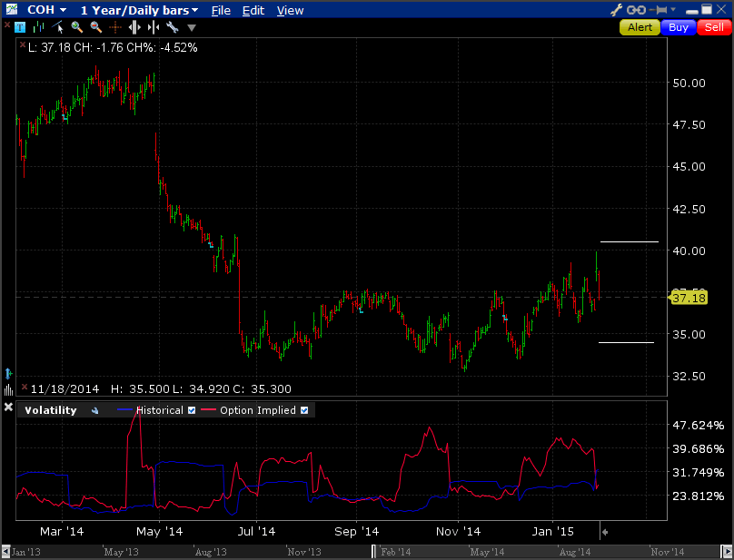Click the Nov '13 label on bottom timeline

click(x=304, y=553)
